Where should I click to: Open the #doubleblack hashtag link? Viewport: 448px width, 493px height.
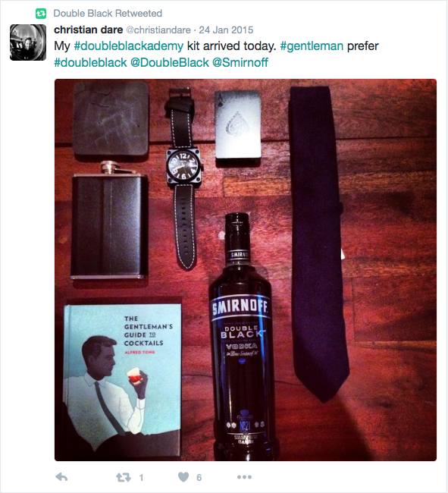tap(90, 62)
